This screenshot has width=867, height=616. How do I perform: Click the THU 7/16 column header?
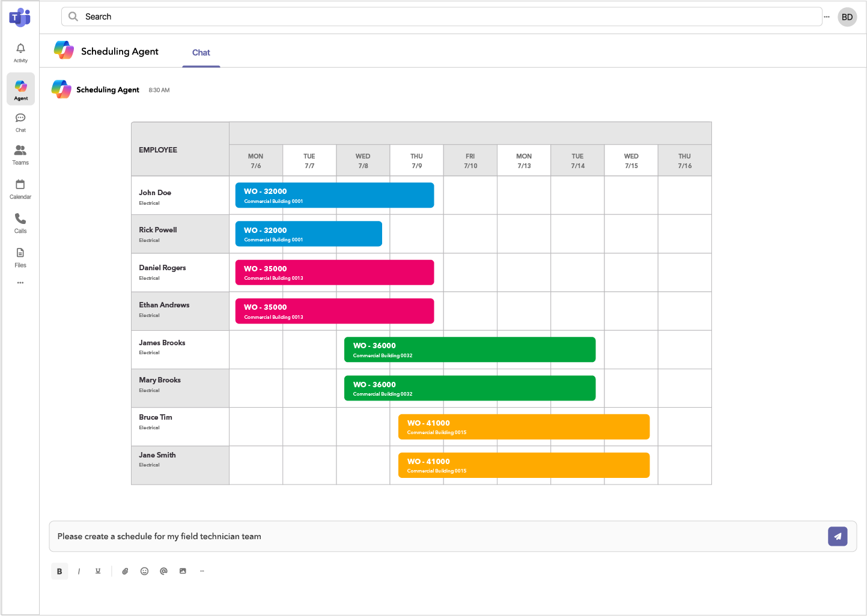coord(685,161)
